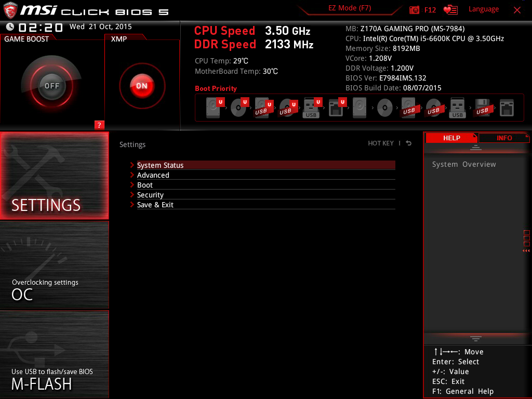532x399 pixels.
Task: Expand the side panel triple arrows
Action: pos(526,251)
